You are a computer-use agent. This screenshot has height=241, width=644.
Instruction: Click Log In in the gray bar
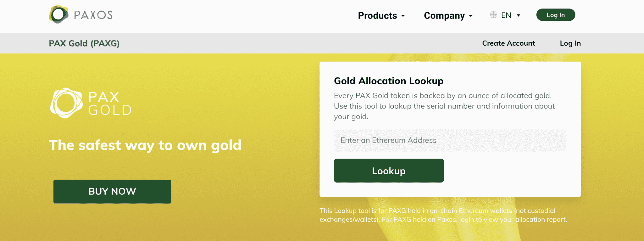click(x=570, y=43)
